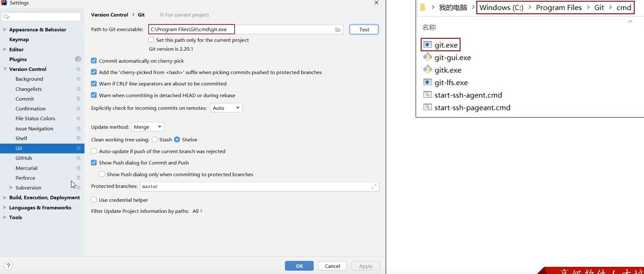
Task: Close the Settings dialog with X
Action: point(376,3)
